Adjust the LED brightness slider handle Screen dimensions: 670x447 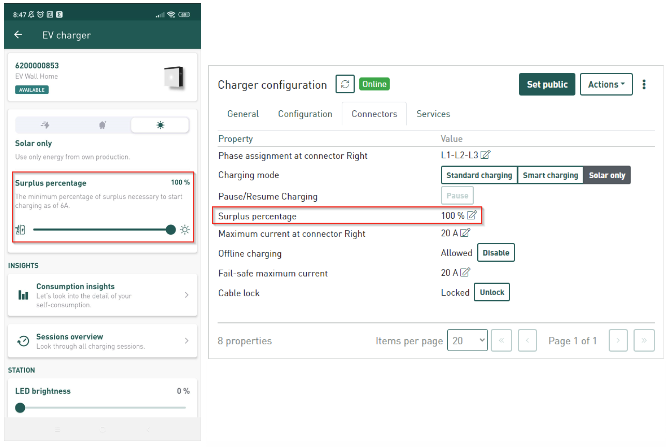point(20,408)
